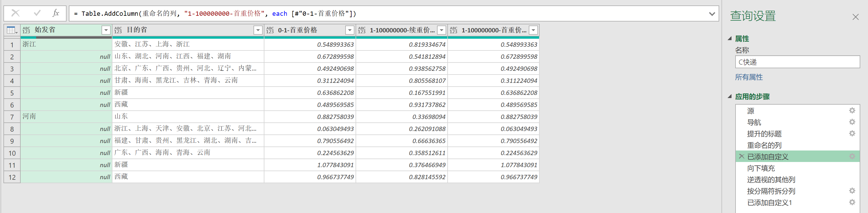Select the 目的省 column header
This screenshot has width=868, height=213.
point(188,30)
